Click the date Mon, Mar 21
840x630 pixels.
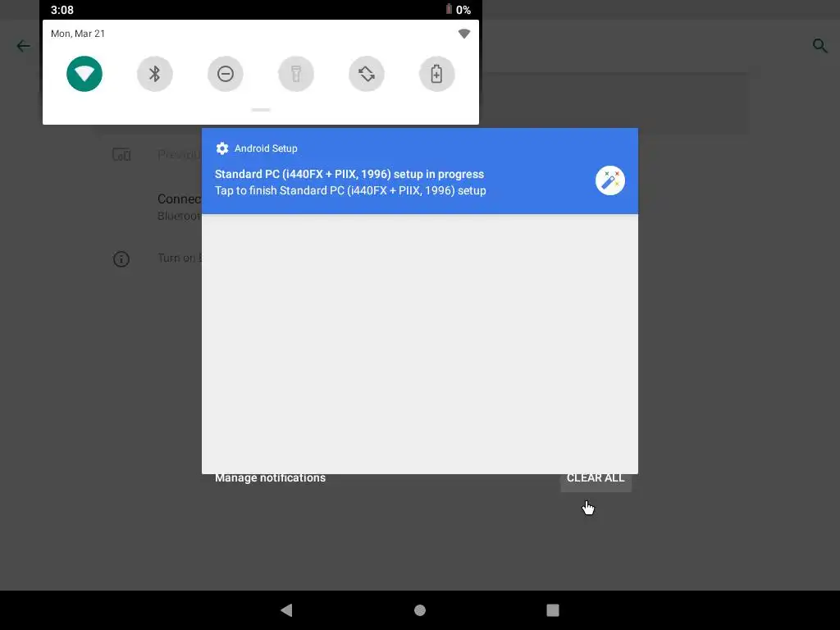pos(78,34)
